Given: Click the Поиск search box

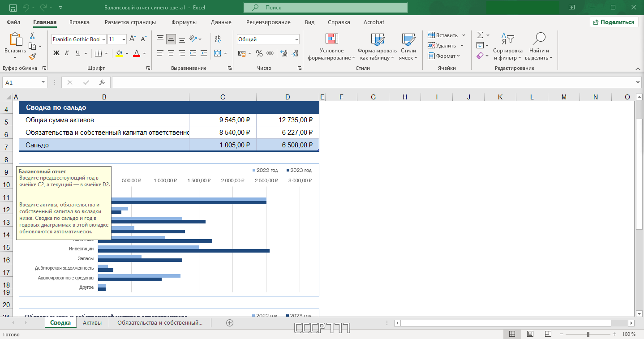Looking at the screenshot, I should (326, 8).
